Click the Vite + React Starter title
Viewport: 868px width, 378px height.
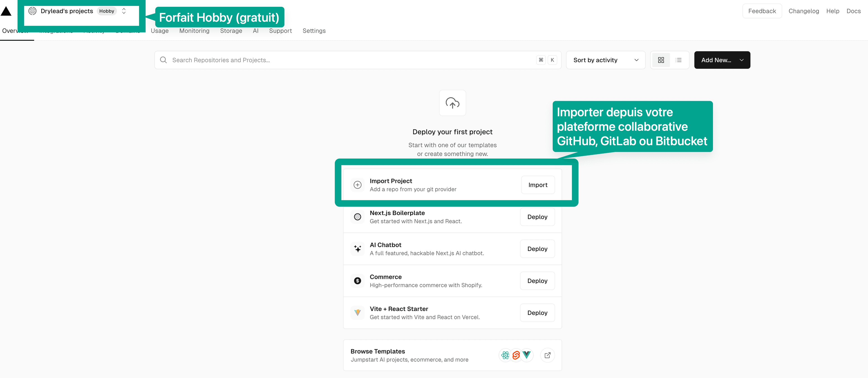tap(399, 309)
